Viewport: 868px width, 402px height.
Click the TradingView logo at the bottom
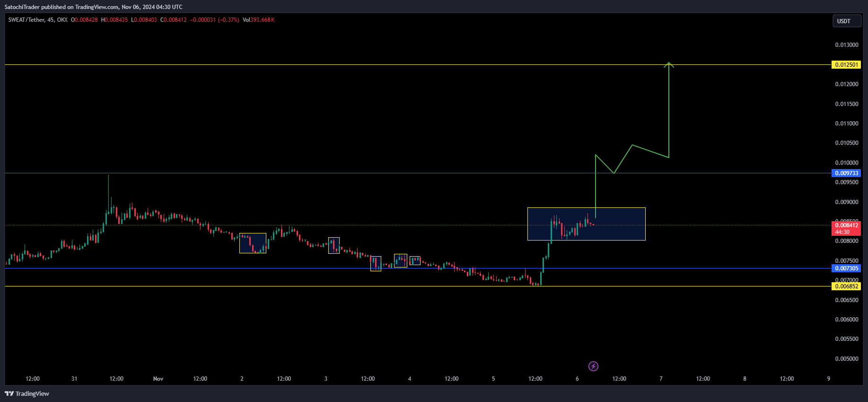27,393
